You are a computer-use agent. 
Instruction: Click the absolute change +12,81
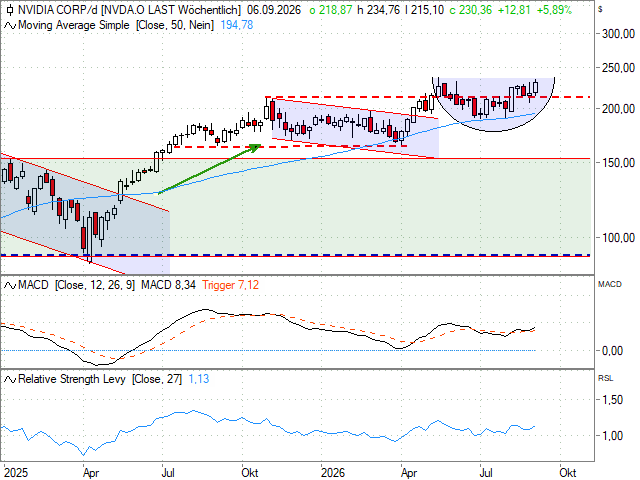point(514,10)
